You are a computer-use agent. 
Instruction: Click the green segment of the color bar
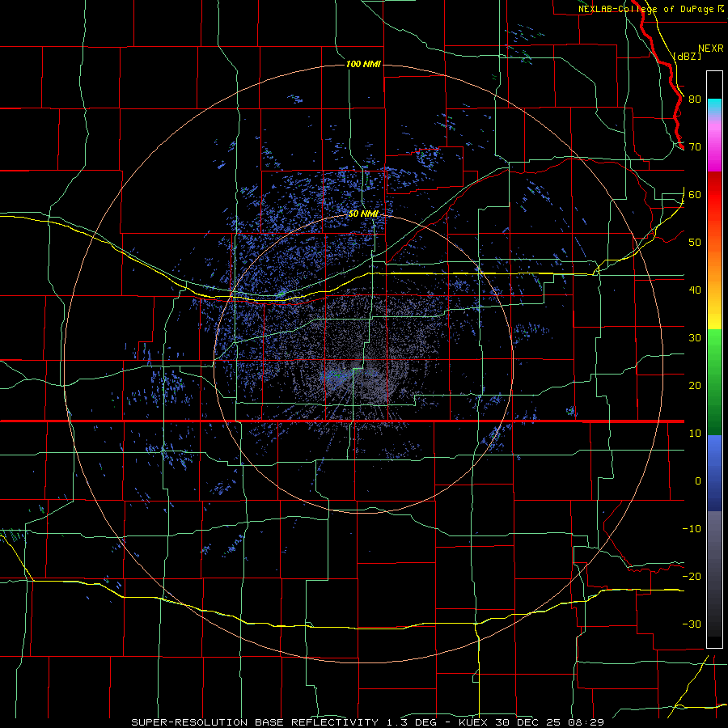(x=714, y=382)
